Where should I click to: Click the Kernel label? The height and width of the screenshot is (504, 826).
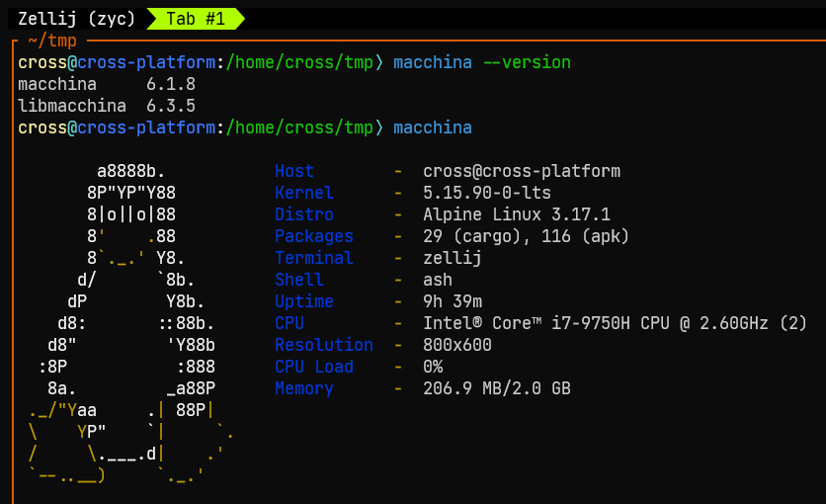point(304,193)
